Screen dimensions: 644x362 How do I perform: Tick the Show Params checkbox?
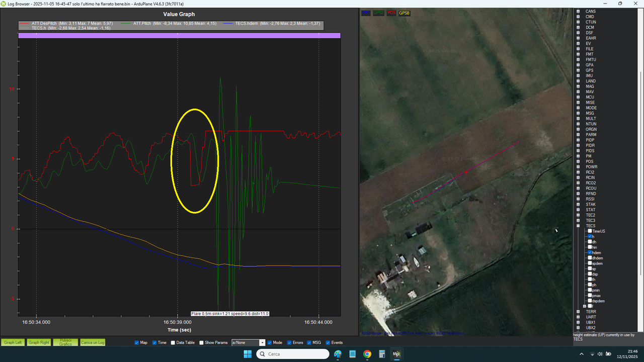click(x=202, y=343)
